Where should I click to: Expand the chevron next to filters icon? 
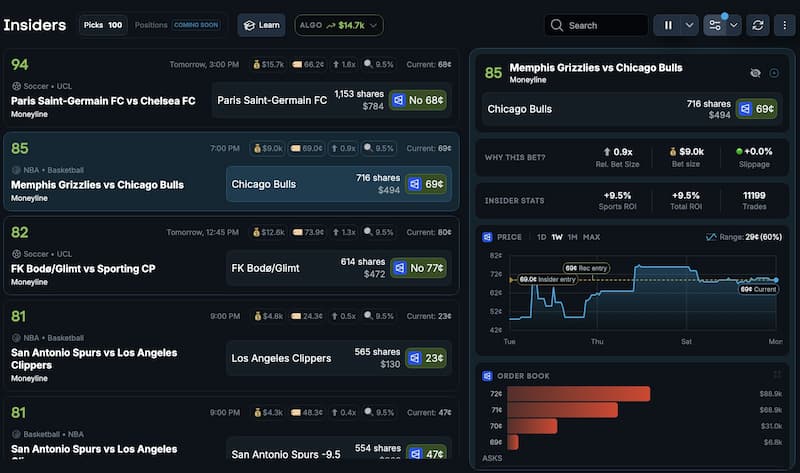734,25
